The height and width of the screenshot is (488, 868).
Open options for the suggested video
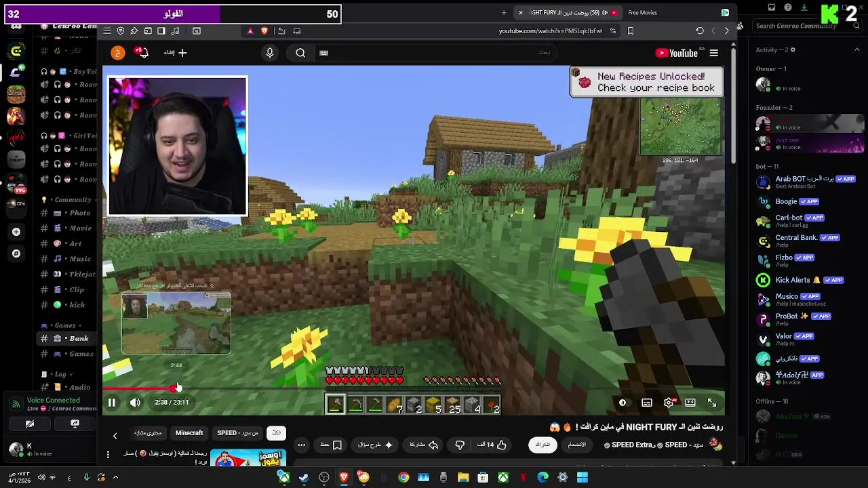[x=108, y=454]
